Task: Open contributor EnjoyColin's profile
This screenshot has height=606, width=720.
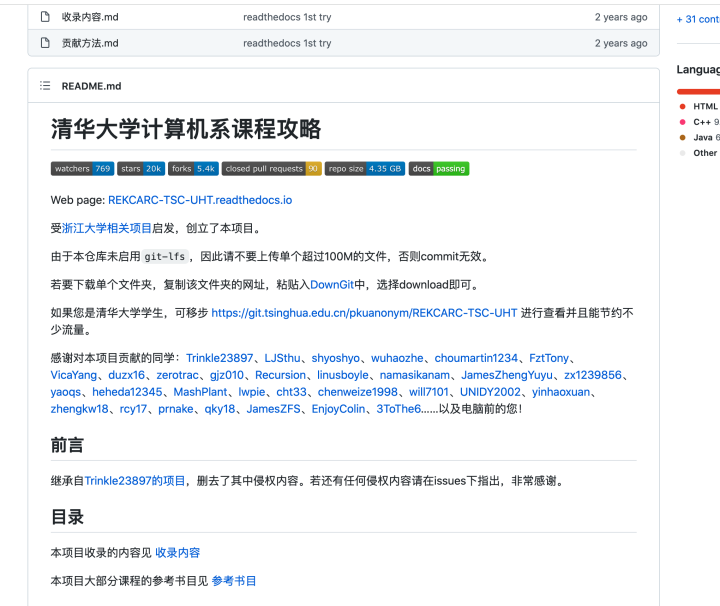Action: tap(338, 409)
